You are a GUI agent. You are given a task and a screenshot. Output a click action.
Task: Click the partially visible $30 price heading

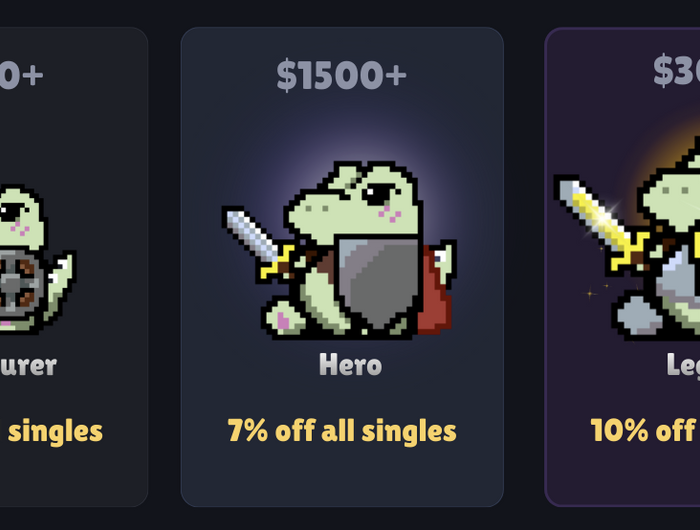[x=676, y=71]
